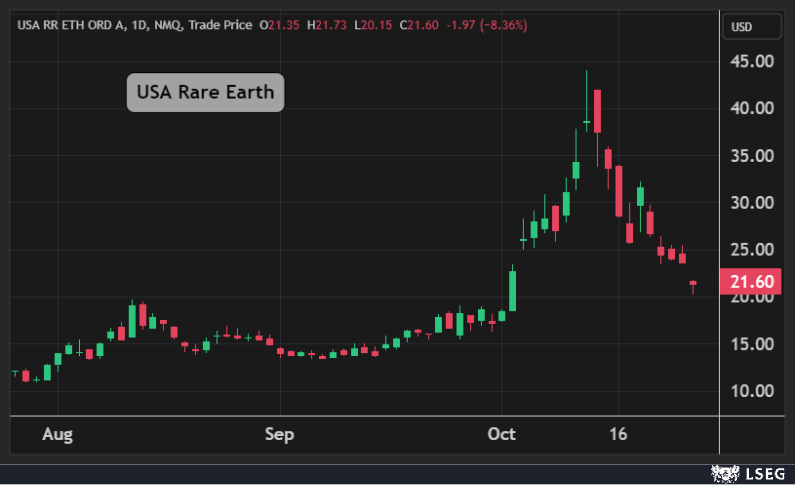
Task: Open the USD currency selector
Action: click(742, 26)
